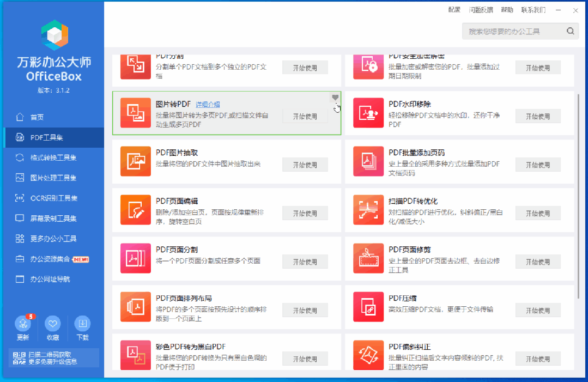The image size is (588, 382).
Task: Click 开始使用 for 彩色PDF转为黑白PDF
Action: click(x=305, y=359)
